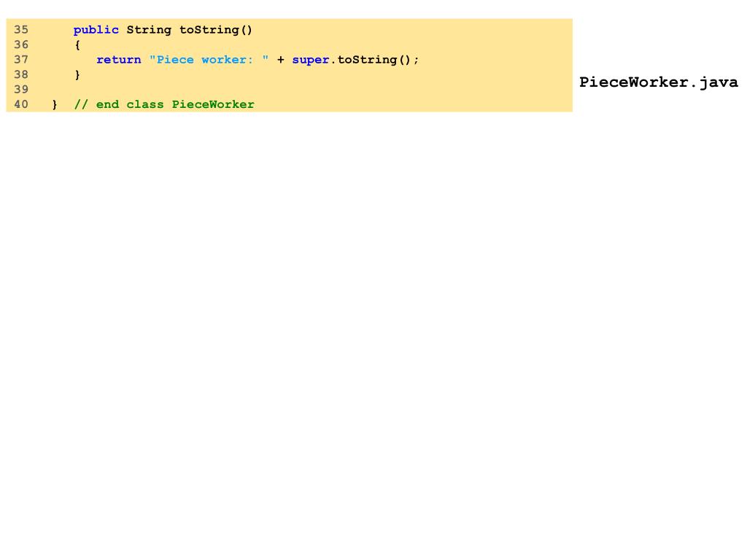The width and height of the screenshot is (747, 560).
Task: Click the opening brace on line 36
Action: click(77, 45)
